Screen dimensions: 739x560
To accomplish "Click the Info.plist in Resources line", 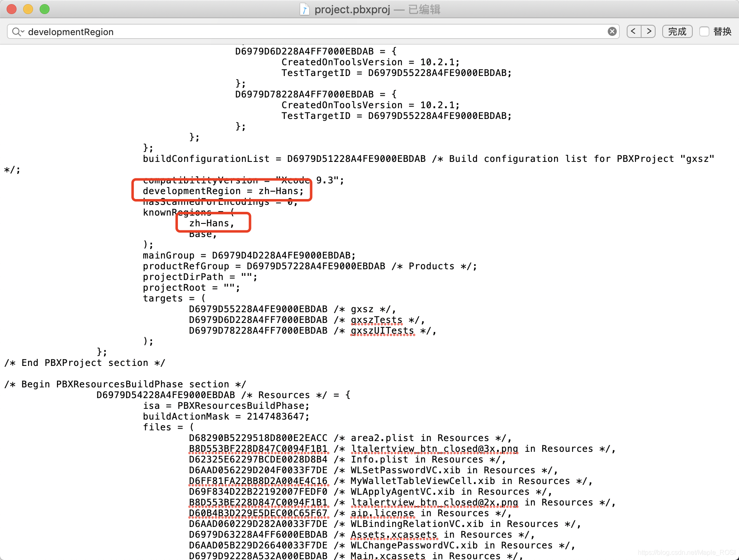I will click(x=347, y=459).
